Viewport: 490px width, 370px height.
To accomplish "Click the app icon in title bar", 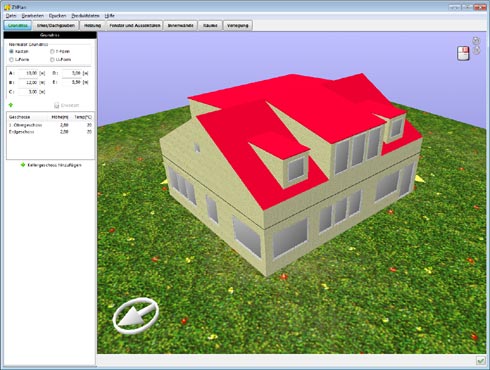I will [x=7, y=7].
